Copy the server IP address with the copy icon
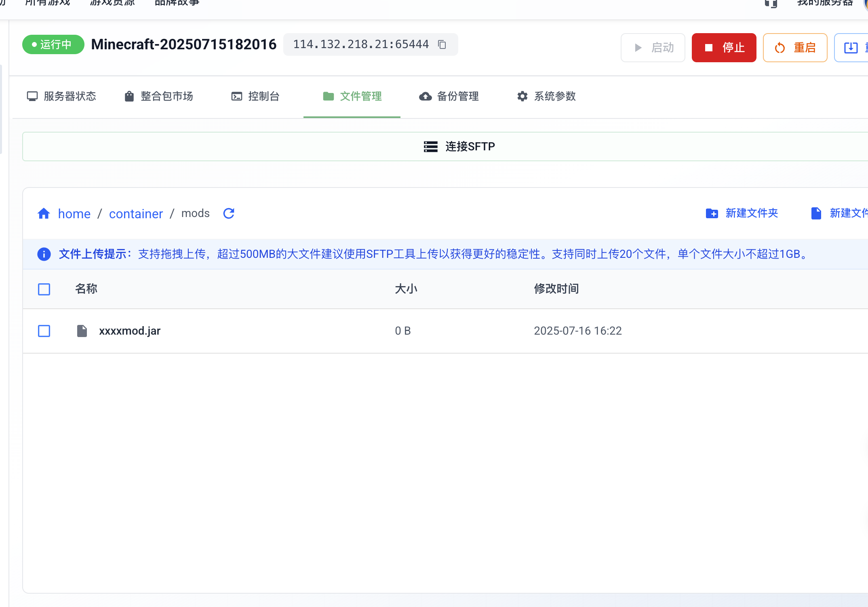The width and height of the screenshot is (868, 607). pos(442,44)
